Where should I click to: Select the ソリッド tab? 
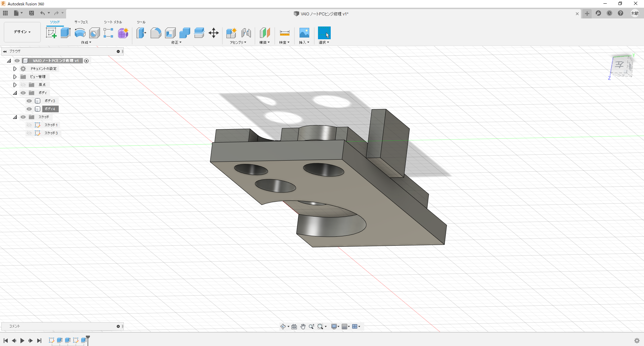click(55, 22)
